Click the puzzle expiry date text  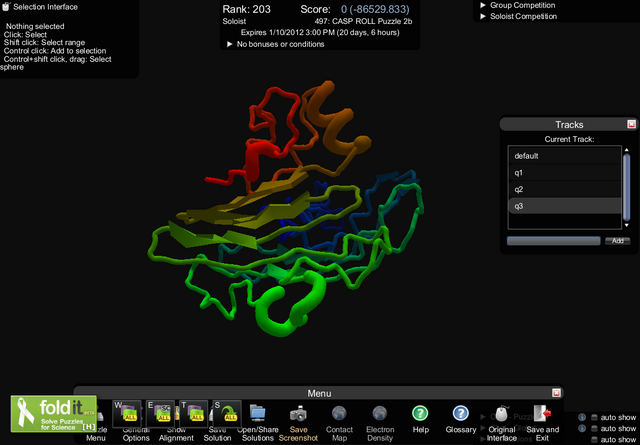(x=320, y=32)
